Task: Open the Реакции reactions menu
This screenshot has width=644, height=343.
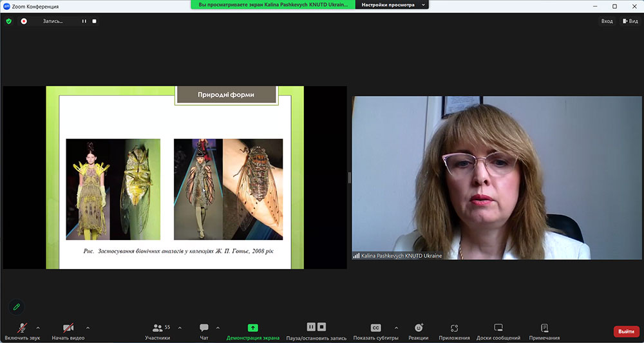Action: pos(419,332)
